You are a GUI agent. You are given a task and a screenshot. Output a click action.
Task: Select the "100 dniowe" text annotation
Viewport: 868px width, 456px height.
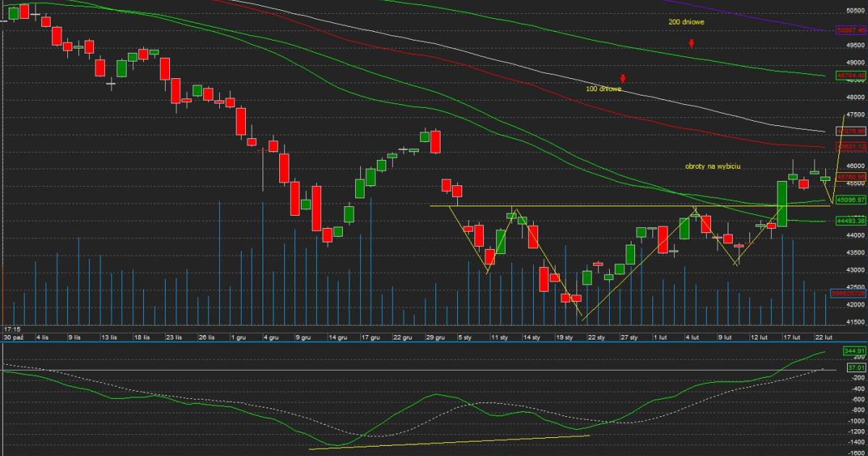[603, 89]
